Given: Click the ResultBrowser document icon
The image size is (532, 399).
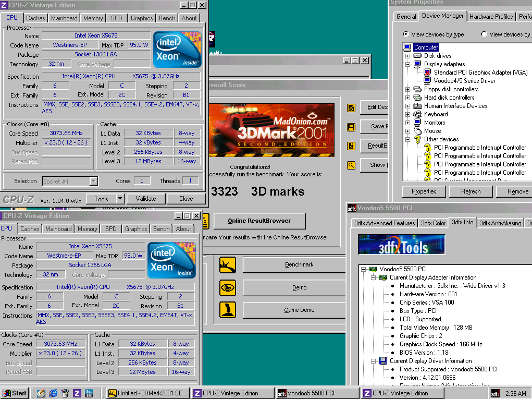Looking at the screenshot, I should pos(351,146).
